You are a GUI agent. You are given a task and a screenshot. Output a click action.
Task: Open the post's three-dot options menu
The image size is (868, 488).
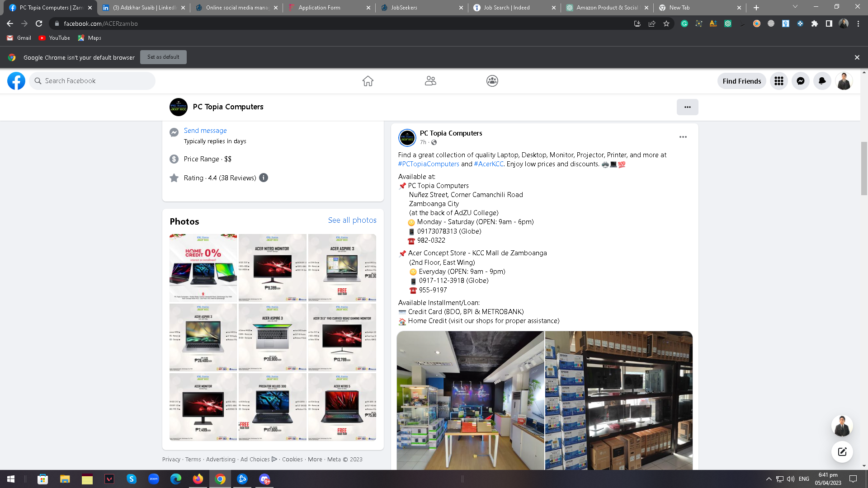click(x=683, y=137)
